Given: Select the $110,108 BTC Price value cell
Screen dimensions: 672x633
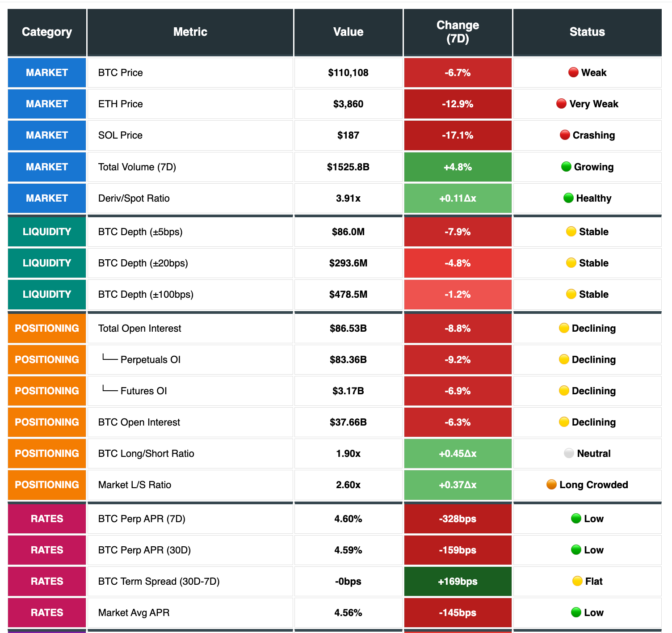Looking at the screenshot, I should click(x=348, y=72).
